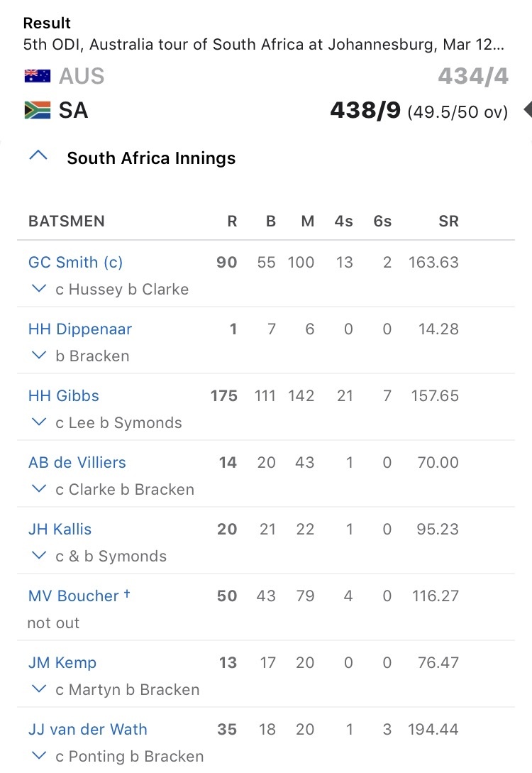Viewport: 532px width, 773px height.
Task: Click the AUS team name
Action: point(82,77)
